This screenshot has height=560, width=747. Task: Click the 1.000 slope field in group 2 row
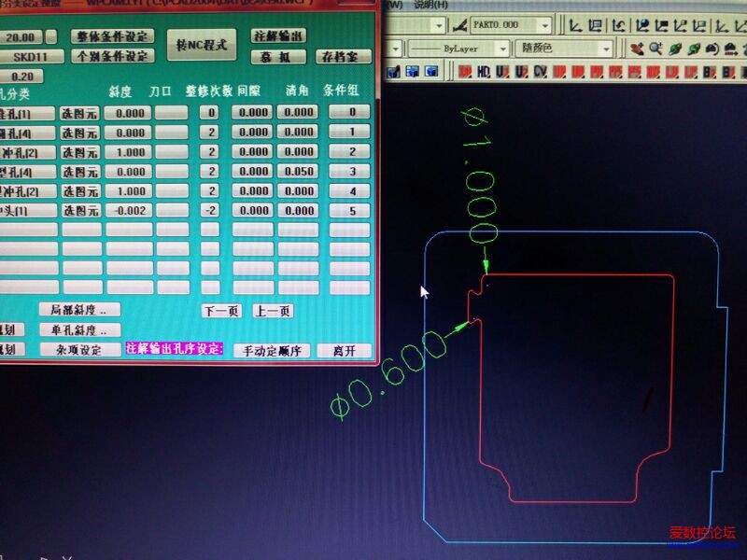(x=130, y=152)
